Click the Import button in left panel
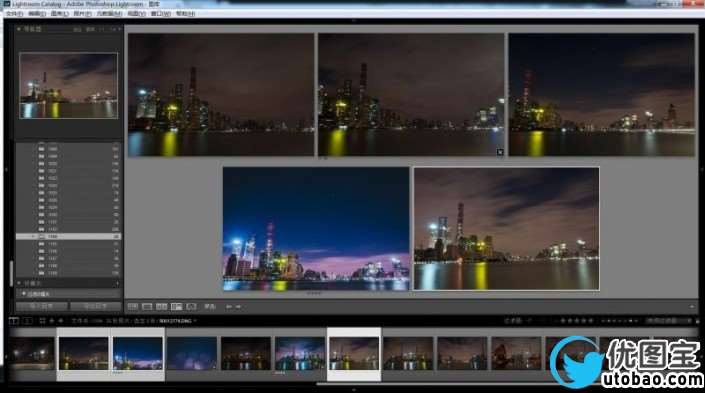The width and height of the screenshot is (705, 393). coord(42,306)
